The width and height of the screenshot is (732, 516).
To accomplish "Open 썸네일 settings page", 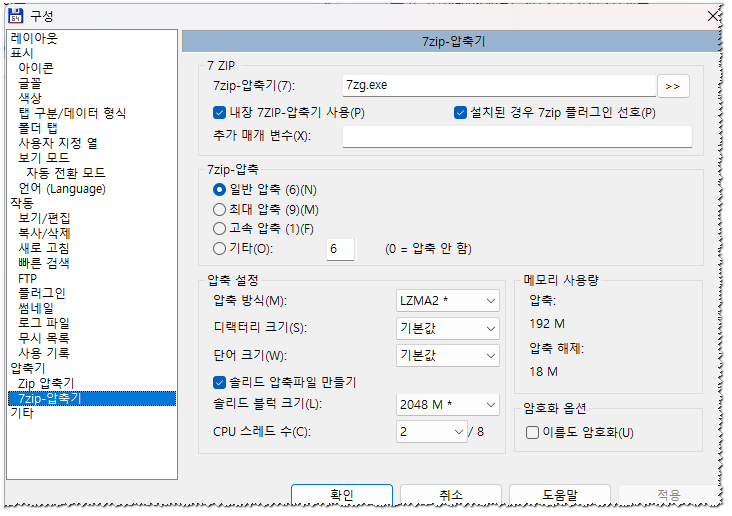I will (36, 308).
